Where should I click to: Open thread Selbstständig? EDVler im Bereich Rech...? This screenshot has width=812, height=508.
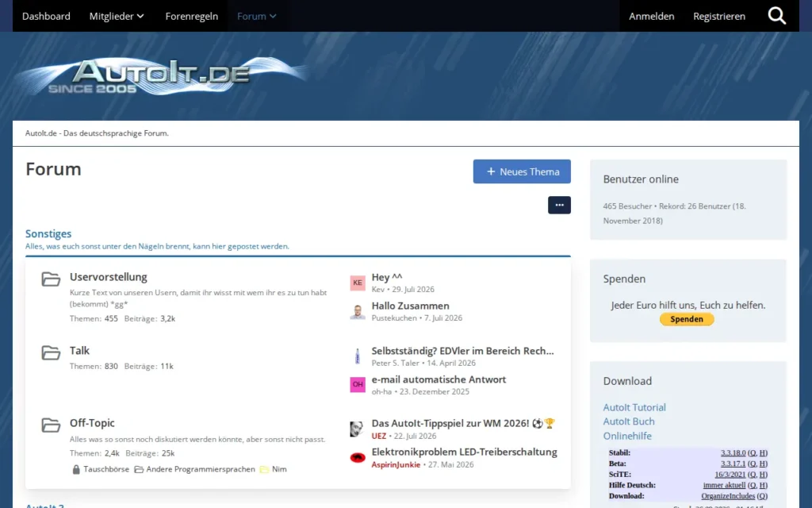pos(462,351)
